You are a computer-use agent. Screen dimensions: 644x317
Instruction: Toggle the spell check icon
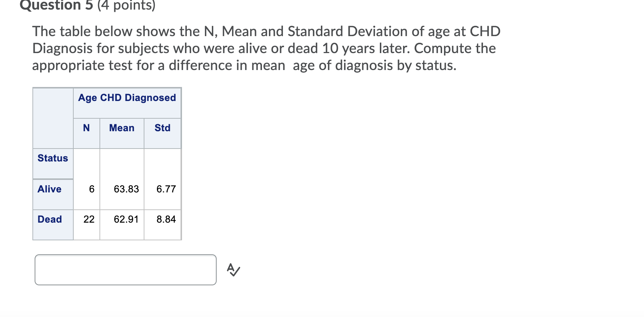click(x=233, y=269)
